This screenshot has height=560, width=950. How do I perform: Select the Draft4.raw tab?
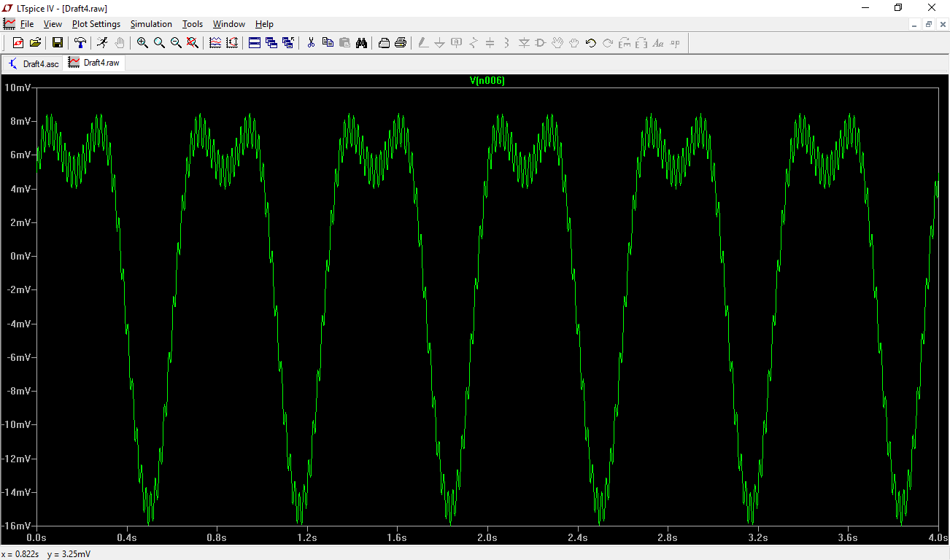tap(94, 63)
